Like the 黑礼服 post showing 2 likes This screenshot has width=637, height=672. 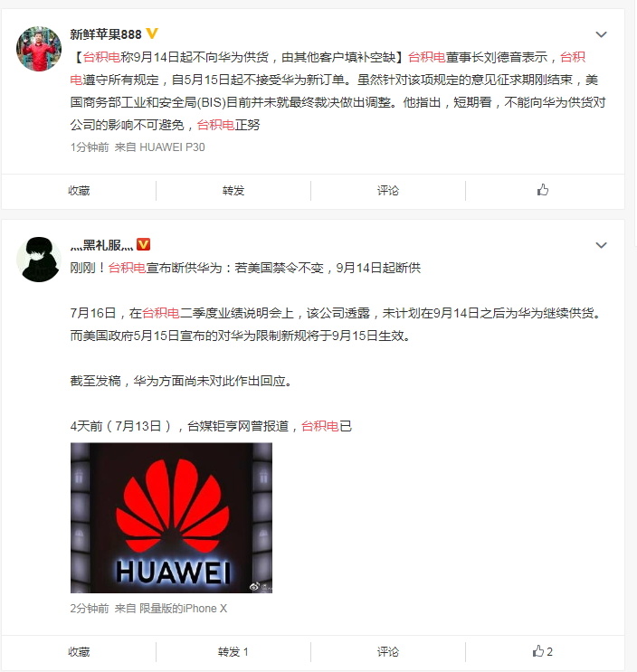542,651
